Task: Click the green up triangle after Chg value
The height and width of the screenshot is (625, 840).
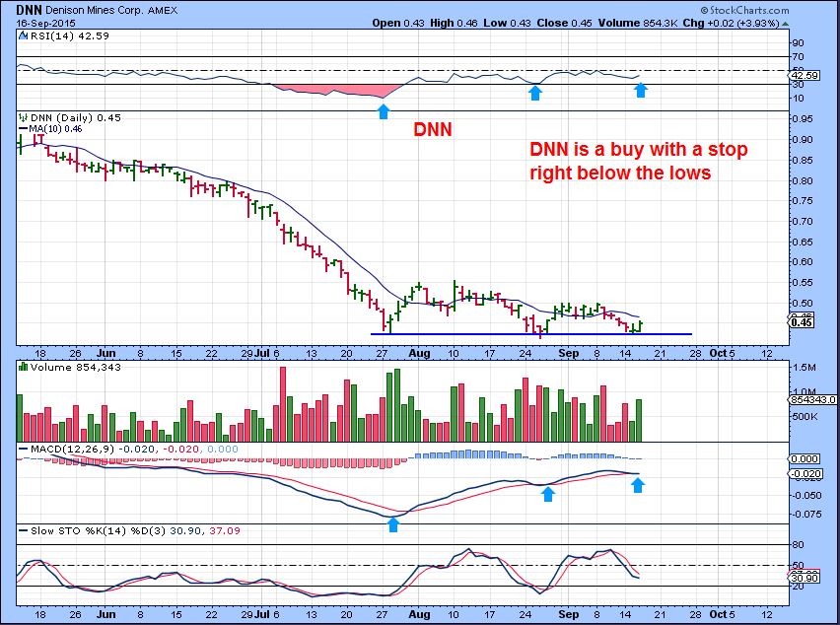Action: tap(785, 24)
